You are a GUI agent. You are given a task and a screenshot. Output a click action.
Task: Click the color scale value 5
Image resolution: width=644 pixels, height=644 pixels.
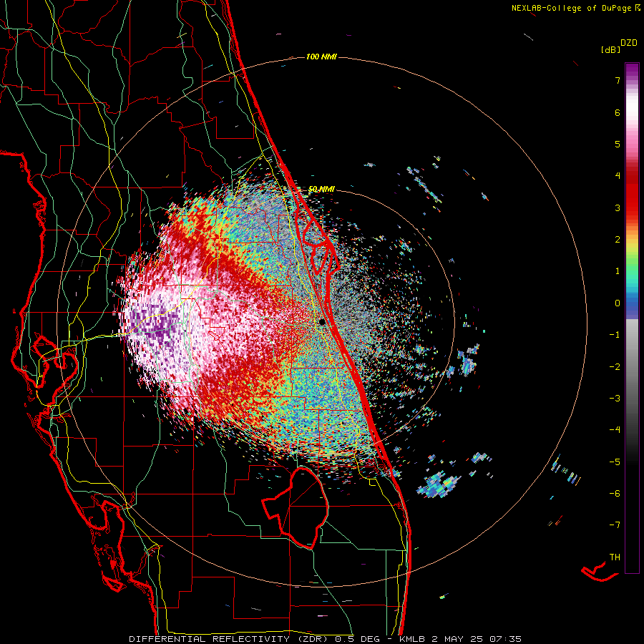click(618, 144)
